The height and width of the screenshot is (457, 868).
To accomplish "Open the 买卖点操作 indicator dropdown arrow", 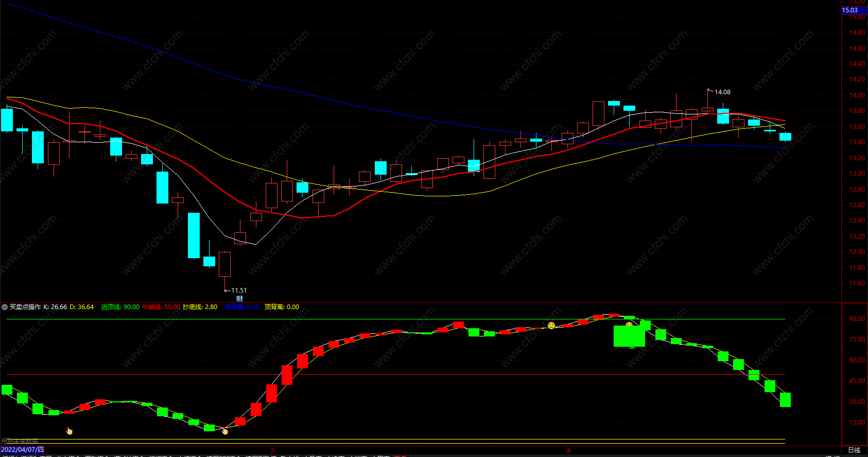I will coord(5,307).
